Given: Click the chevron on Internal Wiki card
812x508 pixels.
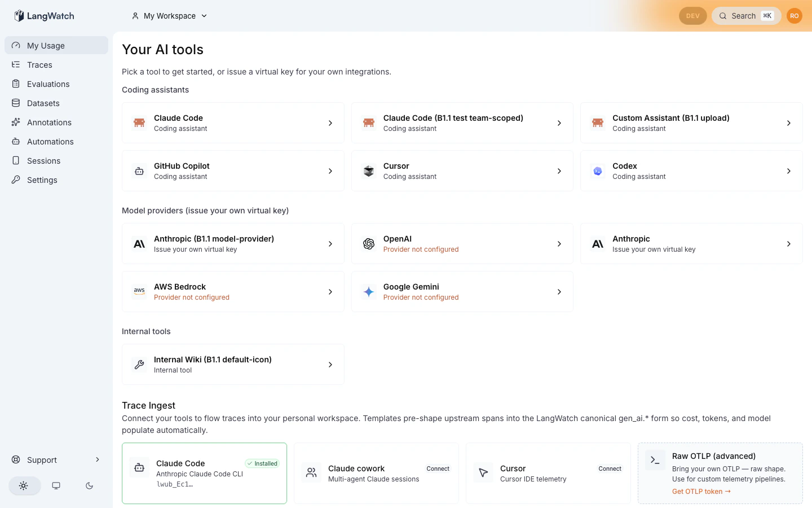Looking at the screenshot, I should [x=330, y=365].
